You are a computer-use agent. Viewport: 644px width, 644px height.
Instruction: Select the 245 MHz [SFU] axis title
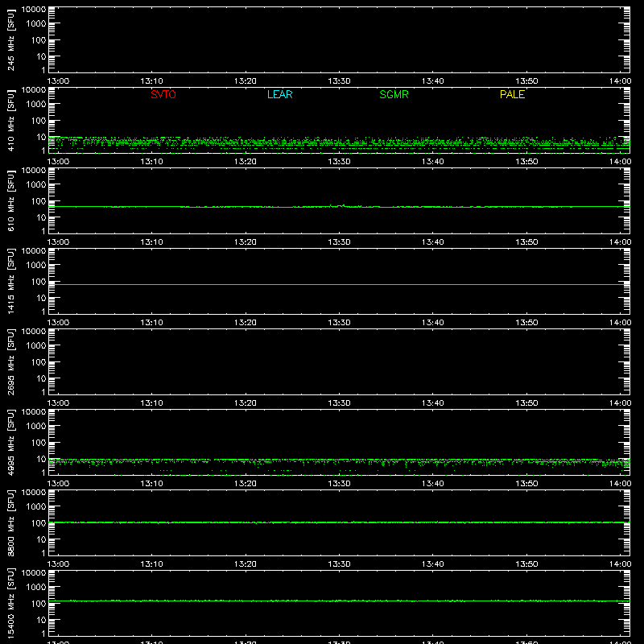coord(10,39)
